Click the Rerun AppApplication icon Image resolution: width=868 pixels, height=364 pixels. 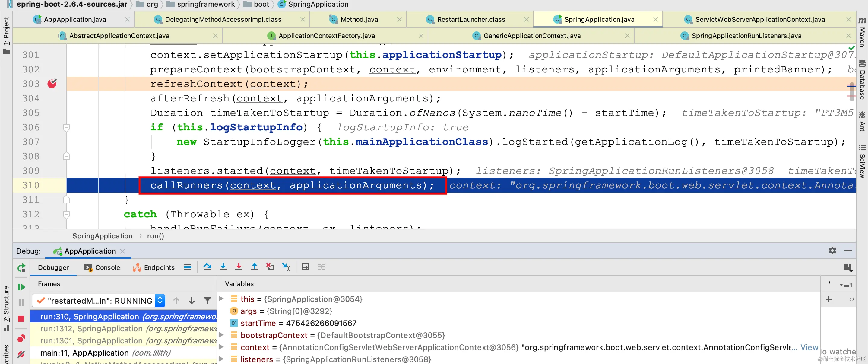pos(21,268)
